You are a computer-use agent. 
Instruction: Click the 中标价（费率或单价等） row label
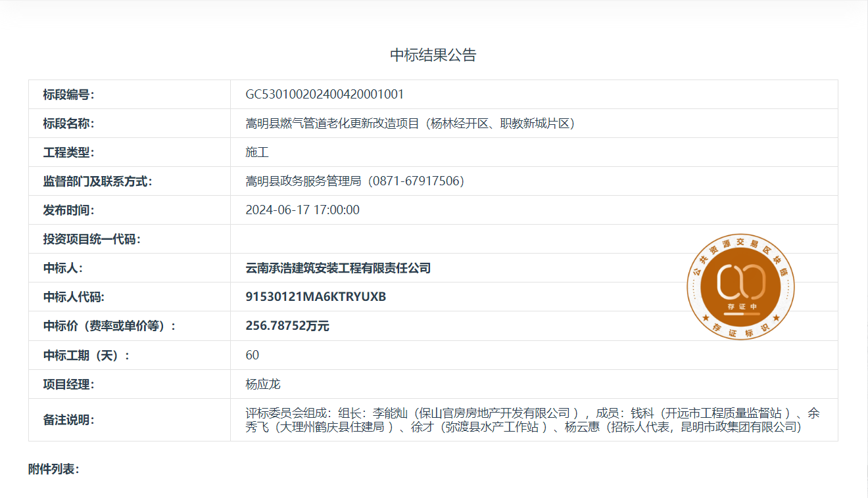click(x=110, y=326)
